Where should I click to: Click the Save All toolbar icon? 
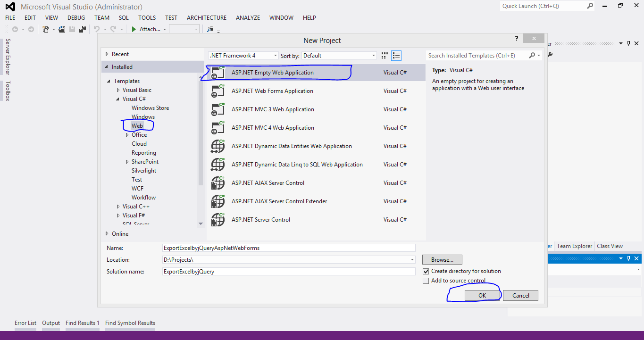[83, 29]
